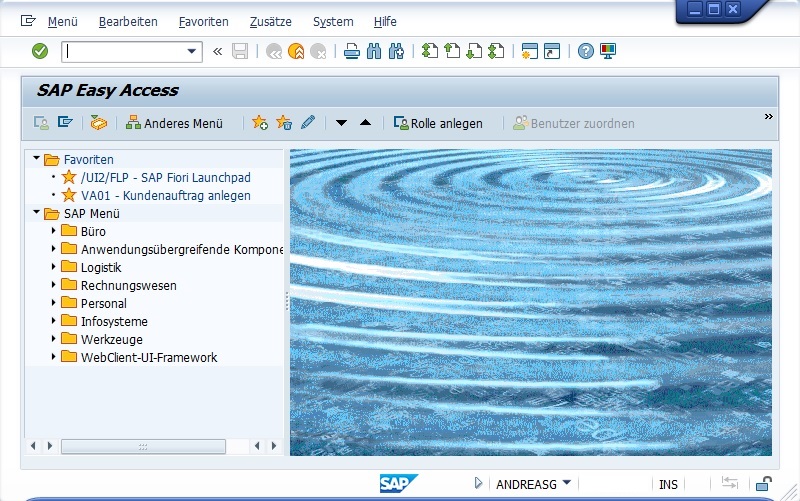
Task: Click the Move Favorites Up arrow
Action: point(365,122)
